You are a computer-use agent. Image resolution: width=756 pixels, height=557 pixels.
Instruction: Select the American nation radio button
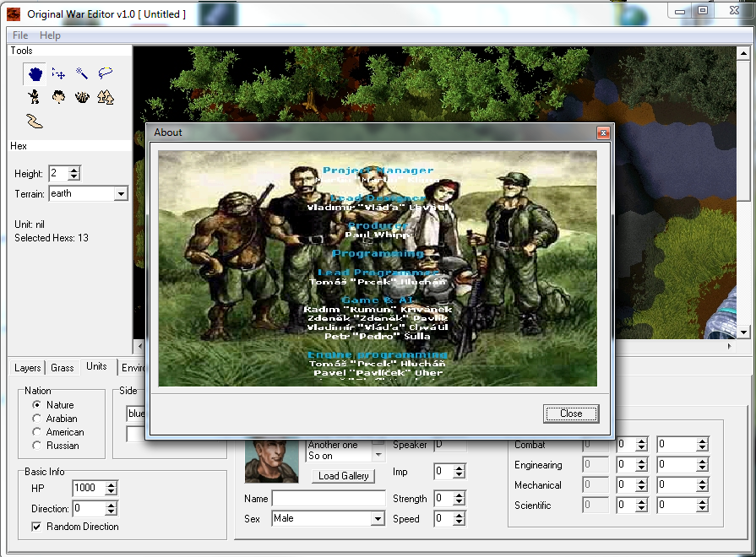point(36,432)
